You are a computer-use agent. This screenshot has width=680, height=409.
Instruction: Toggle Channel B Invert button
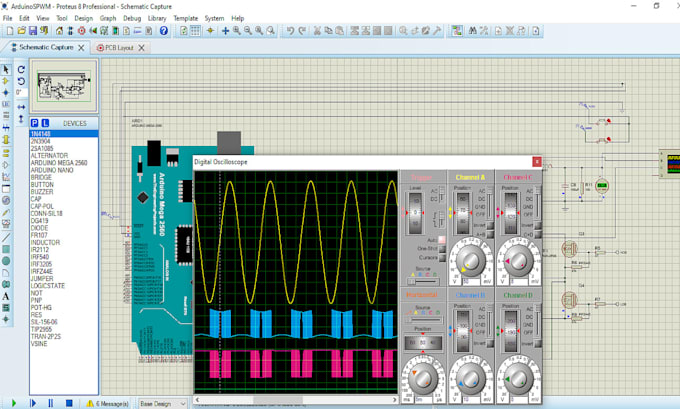tap(490, 344)
